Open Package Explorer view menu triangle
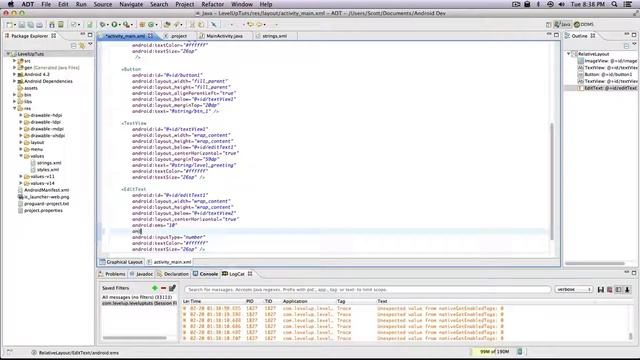This screenshot has width=640, height=360. pyautogui.click(x=90, y=45)
